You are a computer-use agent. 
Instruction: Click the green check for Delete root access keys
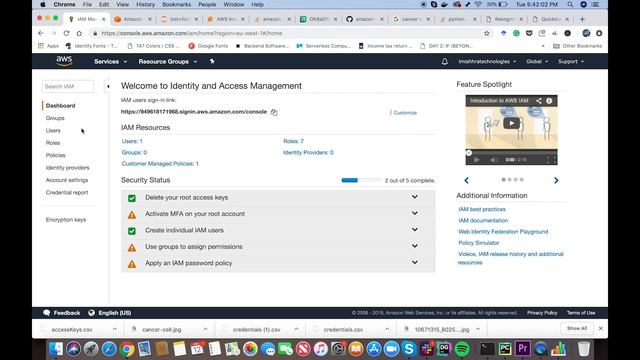(132, 198)
